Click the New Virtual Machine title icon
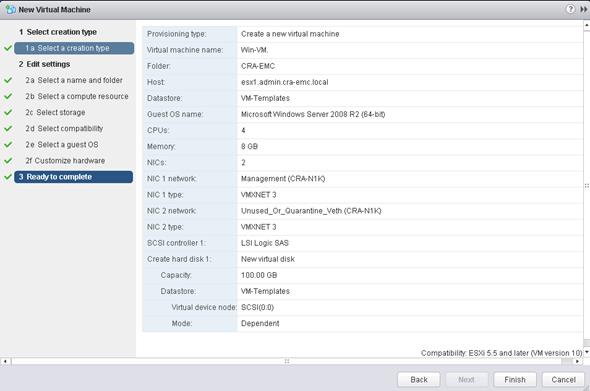Viewport: 590px width, 391px height. pos(11,9)
